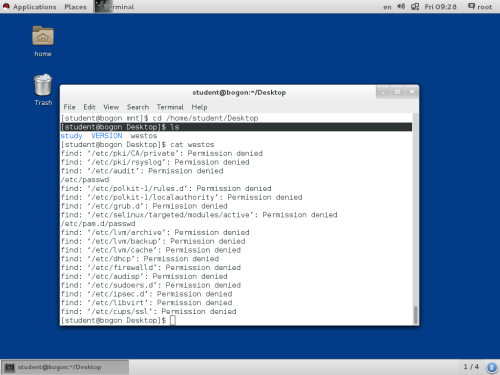500x375 pixels.
Task: Click the chat icon beside root
Action: [471, 6]
